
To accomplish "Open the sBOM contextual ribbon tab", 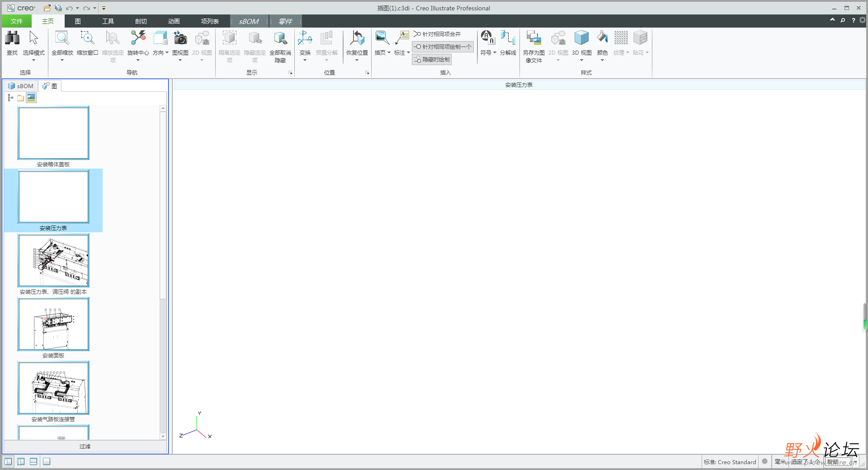I will click(x=249, y=21).
